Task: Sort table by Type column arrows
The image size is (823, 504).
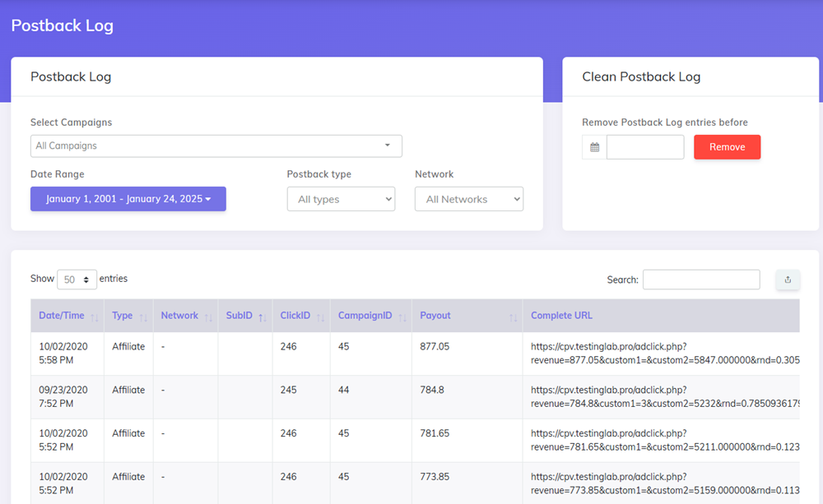Action: click(143, 317)
